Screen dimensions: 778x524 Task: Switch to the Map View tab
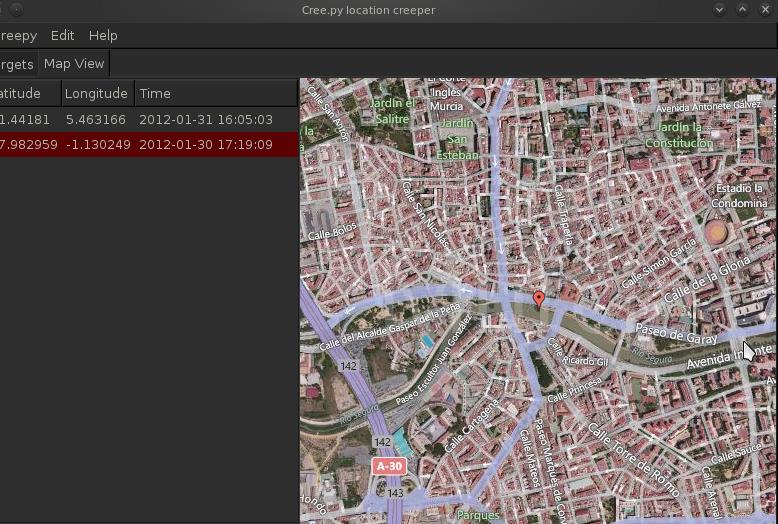pyautogui.click(x=74, y=63)
